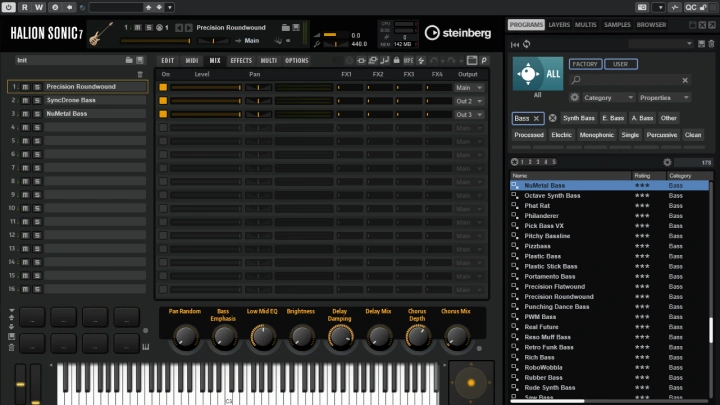Click the level slider for slot 1
The height and width of the screenshot is (405, 720).
pos(206,87)
